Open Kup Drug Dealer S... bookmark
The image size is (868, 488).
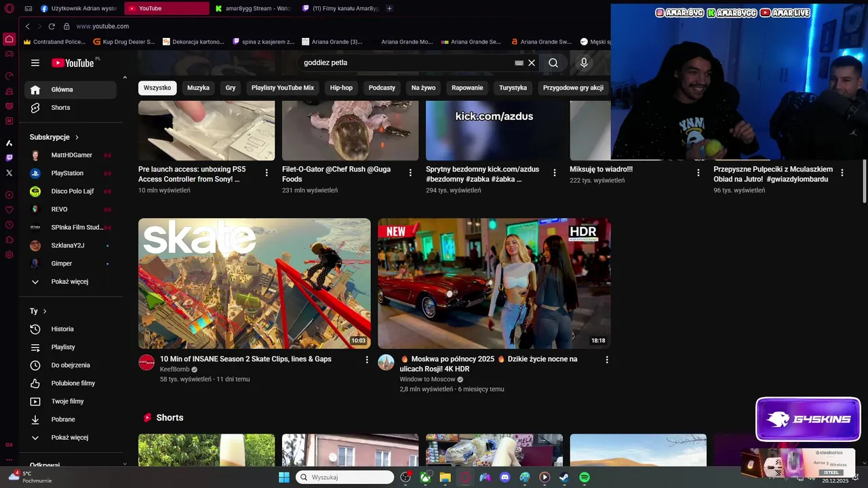(x=124, y=42)
